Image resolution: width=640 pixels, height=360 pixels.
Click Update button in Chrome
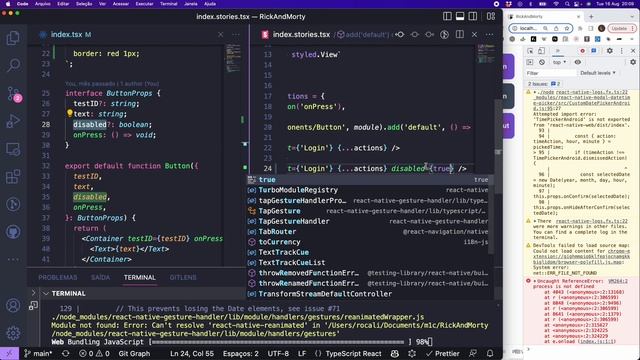click(622, 28)
